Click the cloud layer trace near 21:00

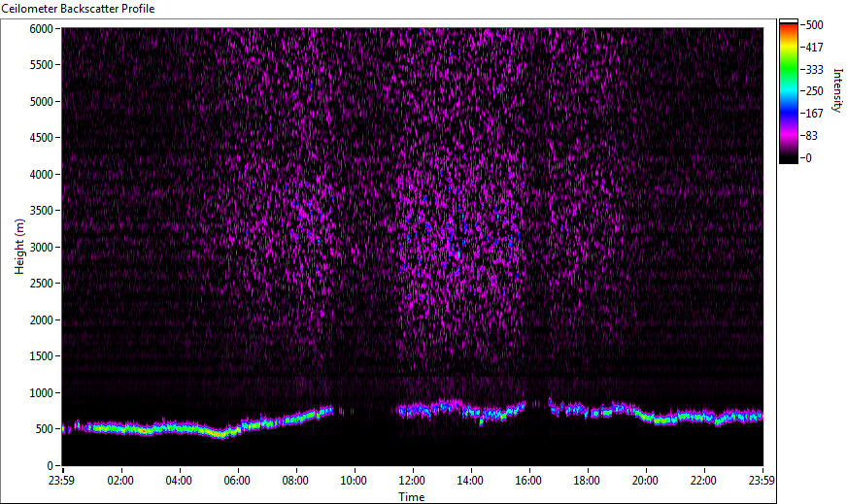tap(675, 419)
